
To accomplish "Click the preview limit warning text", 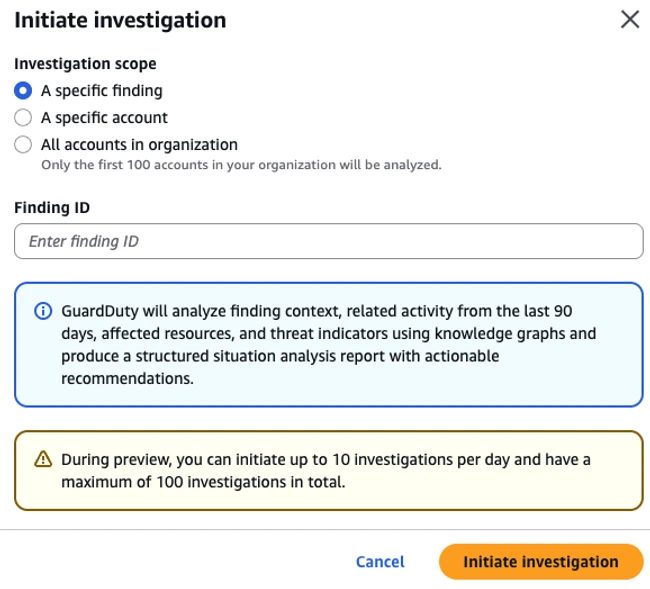I will [326, 471].
